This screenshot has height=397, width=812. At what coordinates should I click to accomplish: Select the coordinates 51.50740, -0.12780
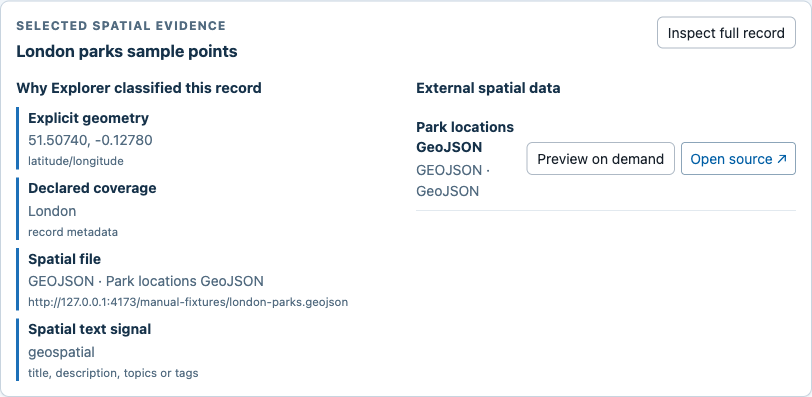click(90, 140)
